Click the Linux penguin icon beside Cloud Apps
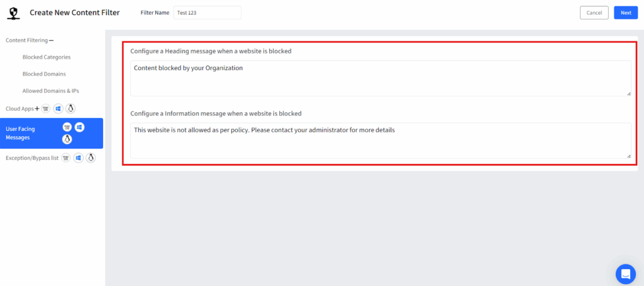This screenshot has width=644, height=286. click(x=70, y=108)
